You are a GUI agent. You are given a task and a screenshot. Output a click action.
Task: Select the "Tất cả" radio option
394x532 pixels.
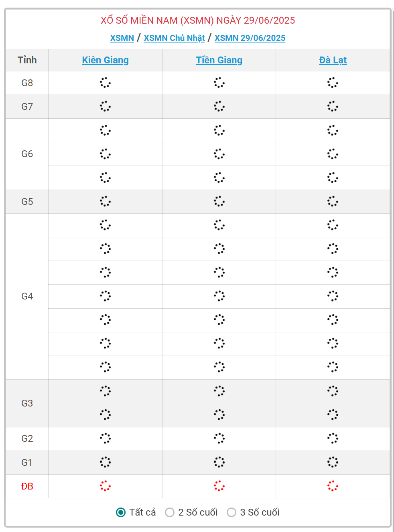[x=121, y=512]
